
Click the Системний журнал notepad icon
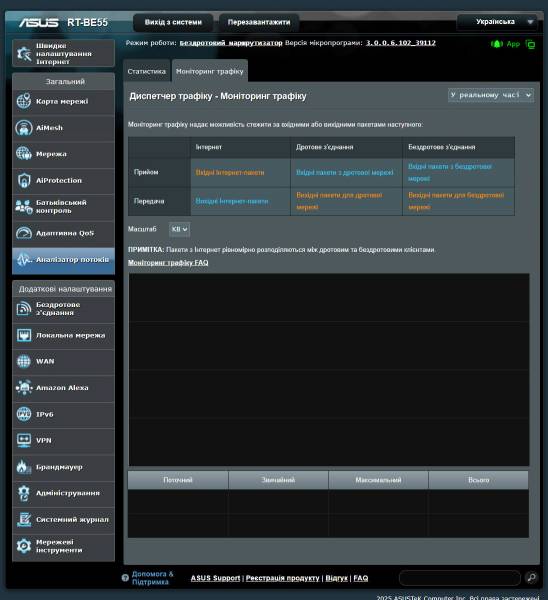[24, 520]
